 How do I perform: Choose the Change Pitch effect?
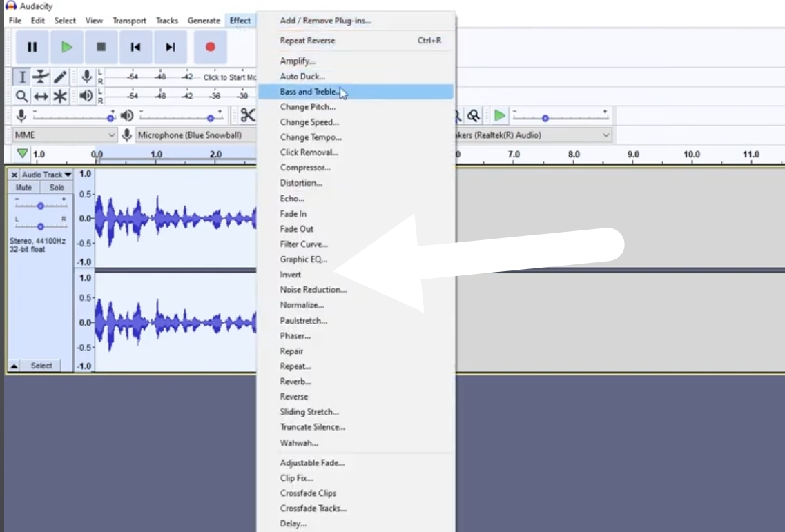pyautogui.click(x=356, y=106)
